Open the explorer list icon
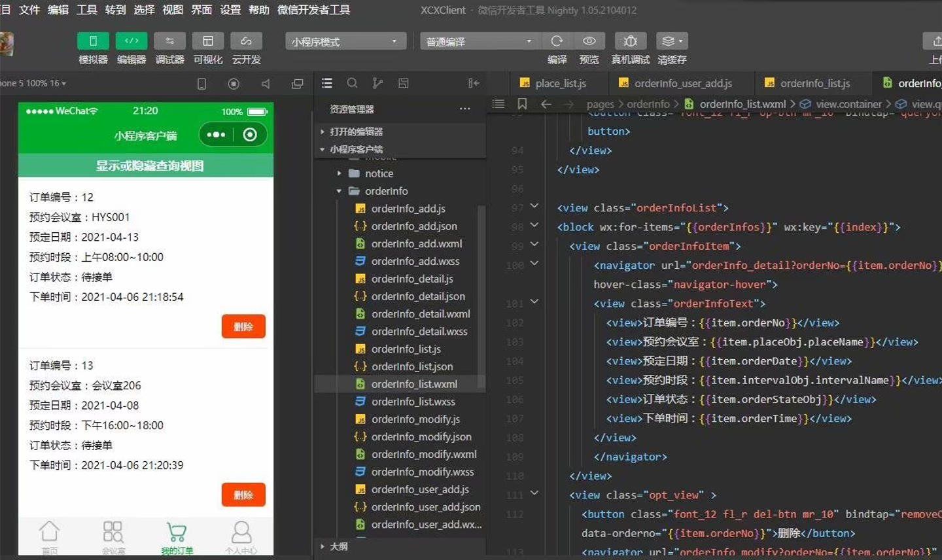Image resolution: width=942 pixels, height=560 pixels. pos(327,83)
